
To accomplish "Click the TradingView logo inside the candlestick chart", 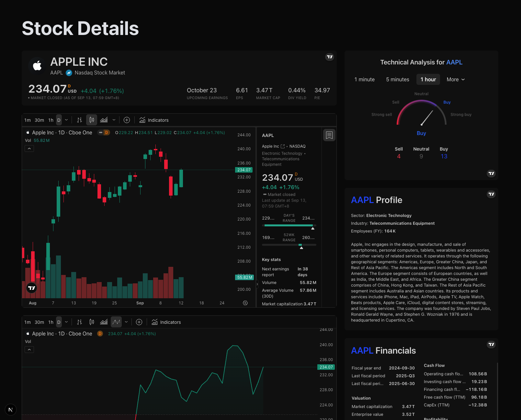I will 32,288.
